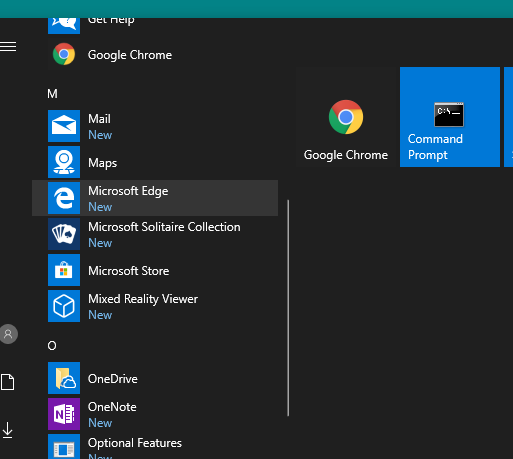Click the letter O section header
The image size is (513, 459).
[x=52, y=346]
